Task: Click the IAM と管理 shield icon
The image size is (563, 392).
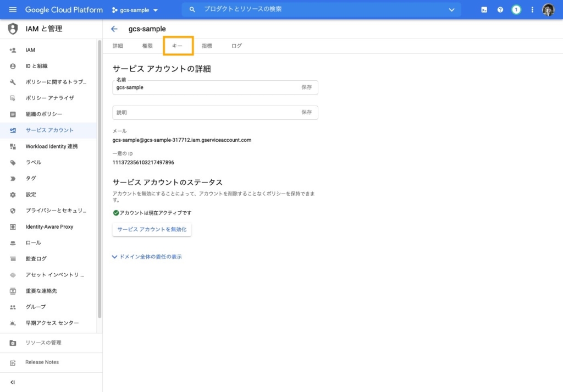Action: point(13,29)
